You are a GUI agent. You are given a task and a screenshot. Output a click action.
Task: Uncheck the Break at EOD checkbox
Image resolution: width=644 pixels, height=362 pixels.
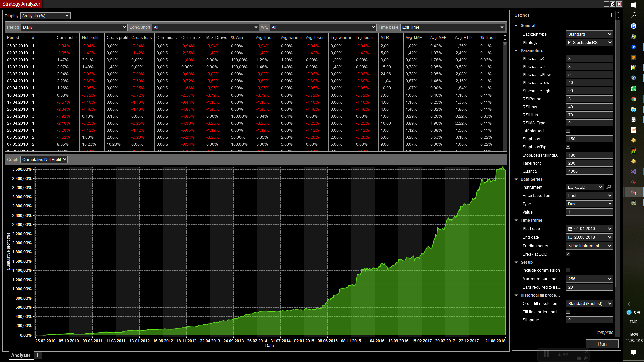(x=568, y=254)
